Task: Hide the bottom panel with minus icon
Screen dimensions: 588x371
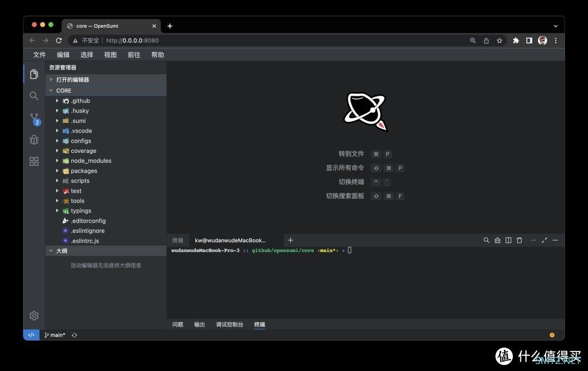Action: click(x=555, y=240)
